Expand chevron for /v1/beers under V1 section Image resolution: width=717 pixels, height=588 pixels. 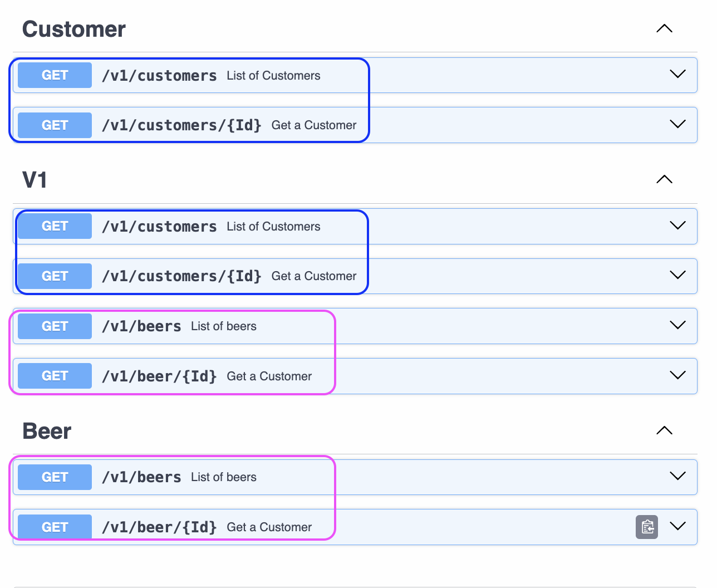[x=677, y=325]
